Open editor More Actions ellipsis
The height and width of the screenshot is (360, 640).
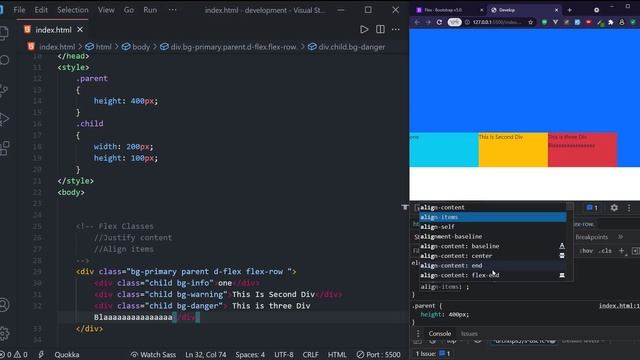click(x=396, y=29)
